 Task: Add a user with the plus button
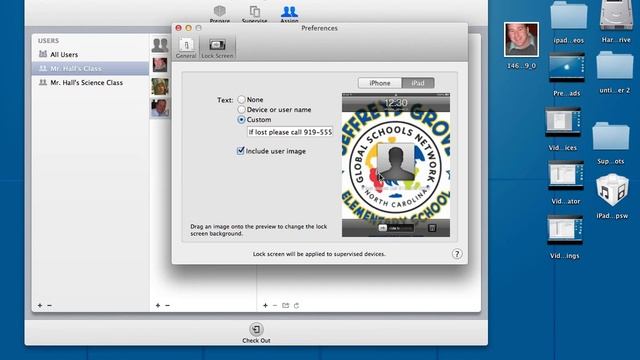(158, 305)
